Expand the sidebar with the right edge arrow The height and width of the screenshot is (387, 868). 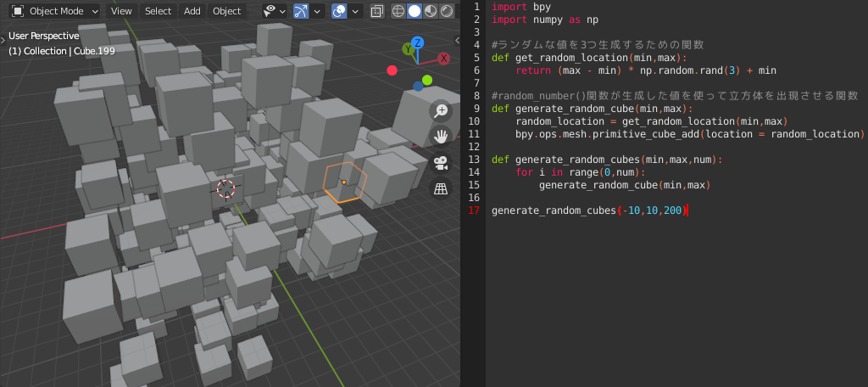click(457, 40)
